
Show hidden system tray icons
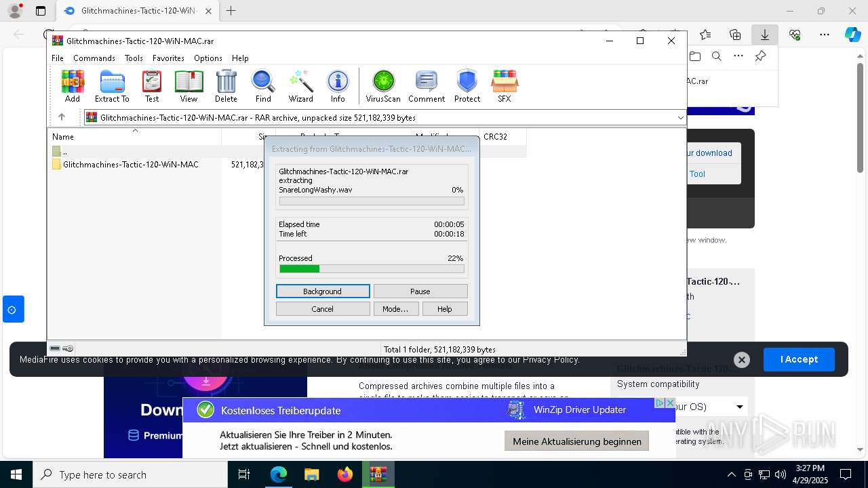tap(731, 474)
